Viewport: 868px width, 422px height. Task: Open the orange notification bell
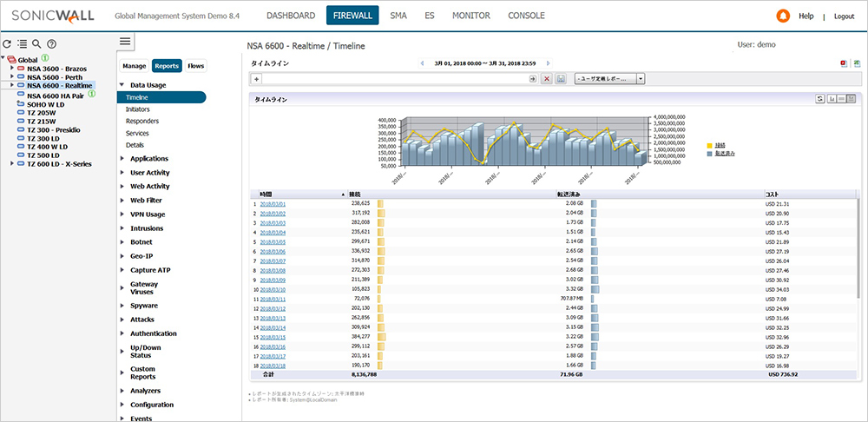783,16
